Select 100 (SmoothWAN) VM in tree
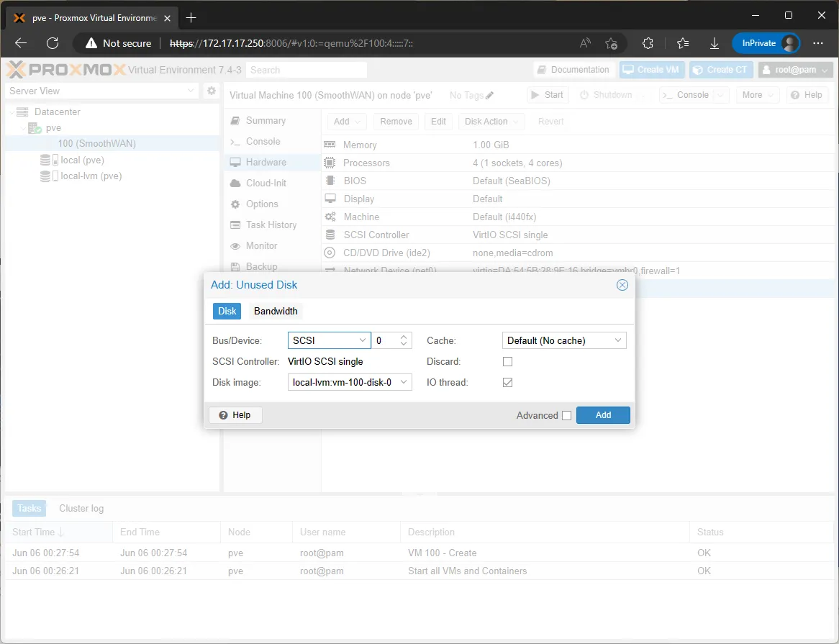The image size is (839, 644). point(97,143)
